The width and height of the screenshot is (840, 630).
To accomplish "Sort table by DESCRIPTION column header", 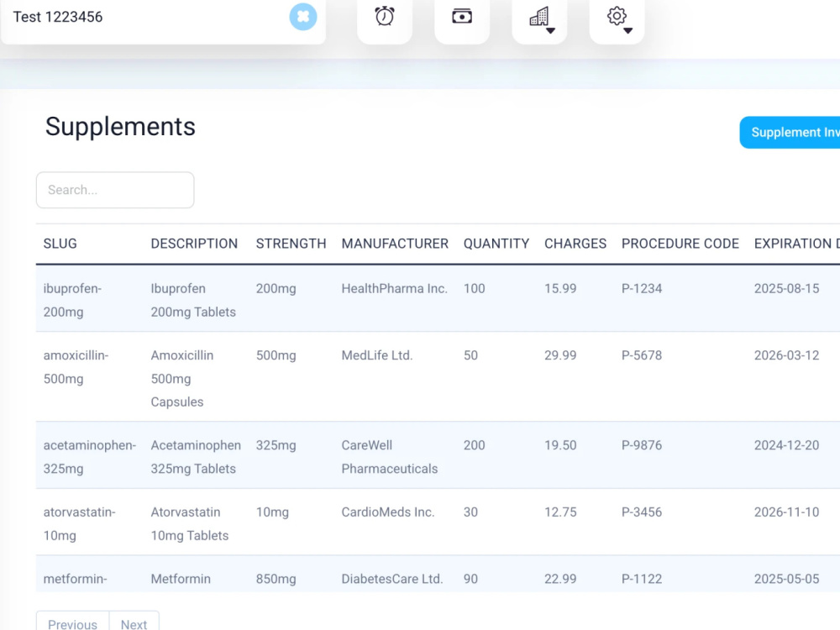I will (x=194, y=244).
